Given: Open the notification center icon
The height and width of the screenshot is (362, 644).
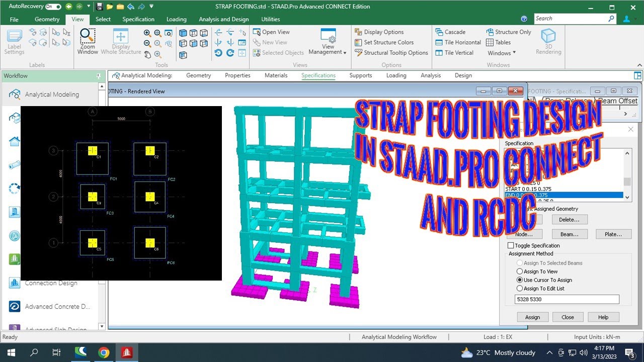Looking at the screenshot, I should click(x=629, y=352).
